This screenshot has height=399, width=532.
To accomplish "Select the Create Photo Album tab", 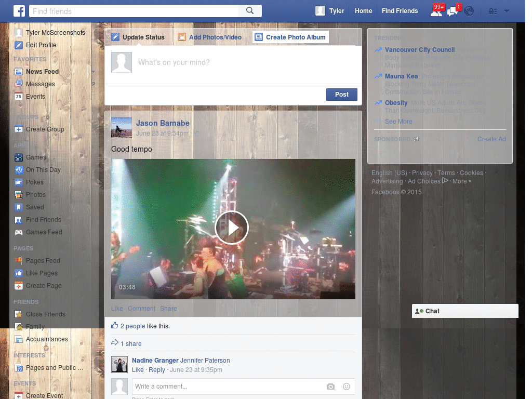I will tap(290, 37).
